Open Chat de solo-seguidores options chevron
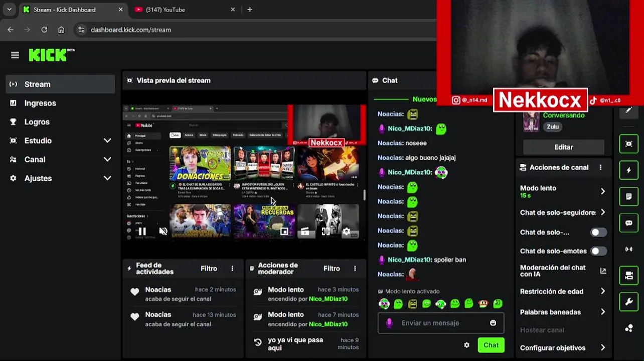Image resolution: width=644 pixels, height=361 pixels. click(x=603, y=213)
